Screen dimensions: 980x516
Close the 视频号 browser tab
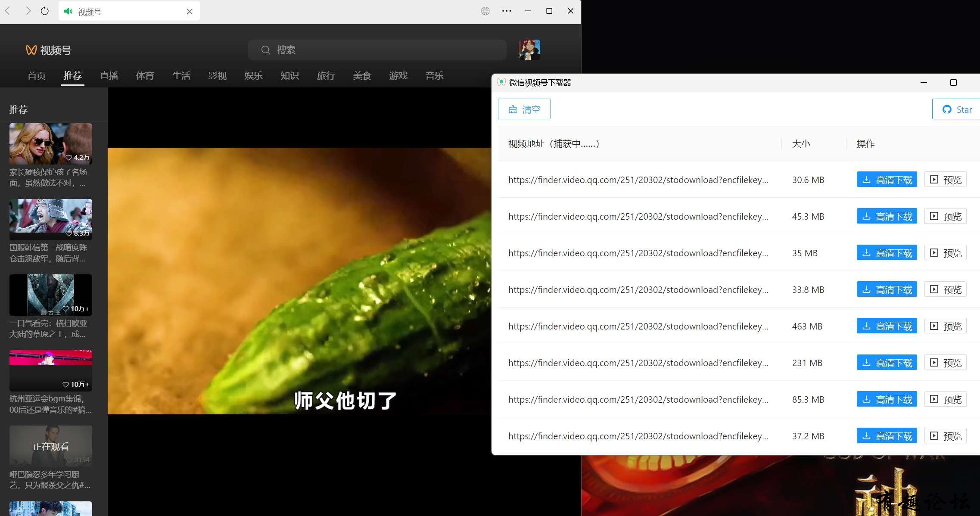[x=190, y=12]
